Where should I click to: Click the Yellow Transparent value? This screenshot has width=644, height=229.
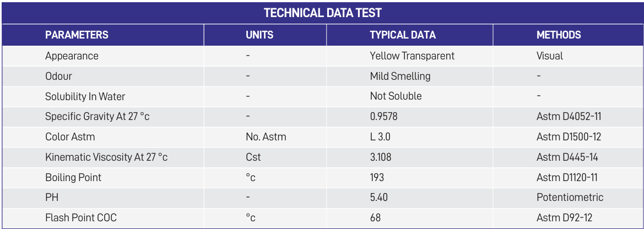[412, 56]
